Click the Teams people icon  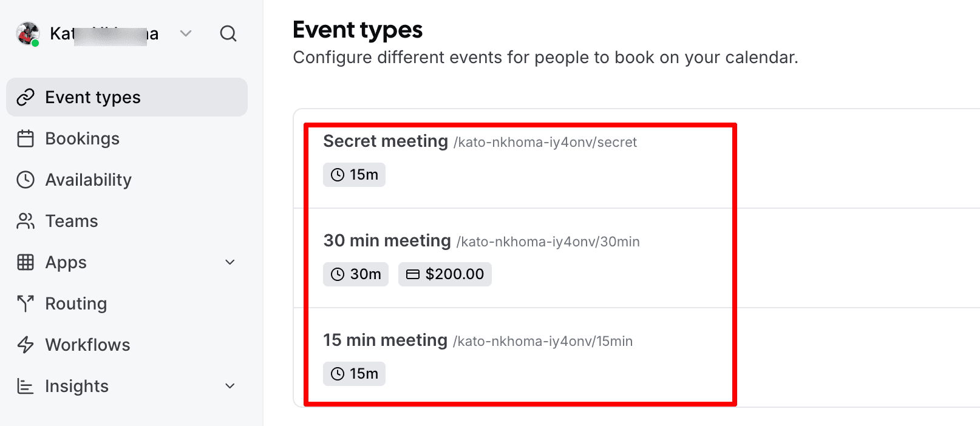[25, 220]
